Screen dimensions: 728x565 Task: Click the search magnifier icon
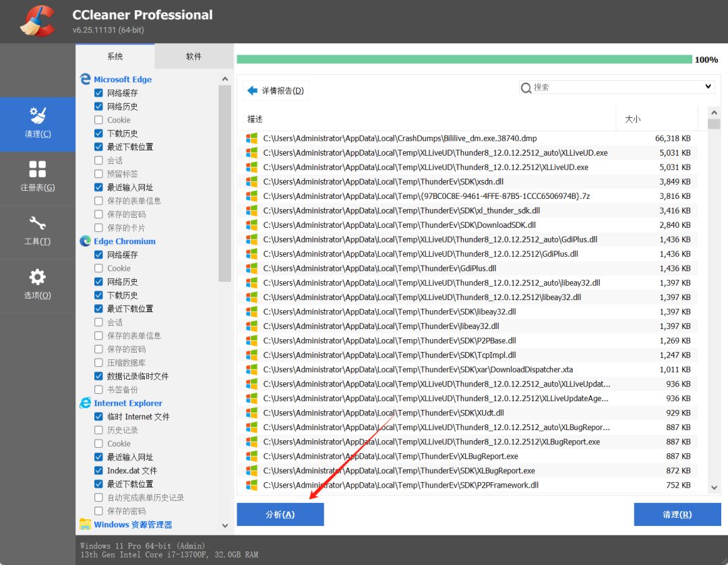tap(526, 88)
